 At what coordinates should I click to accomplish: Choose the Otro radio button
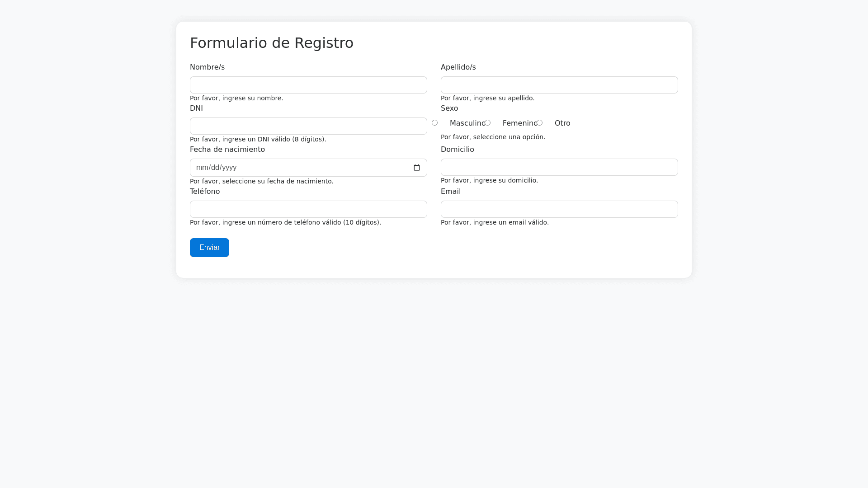[x=539, y=122]
